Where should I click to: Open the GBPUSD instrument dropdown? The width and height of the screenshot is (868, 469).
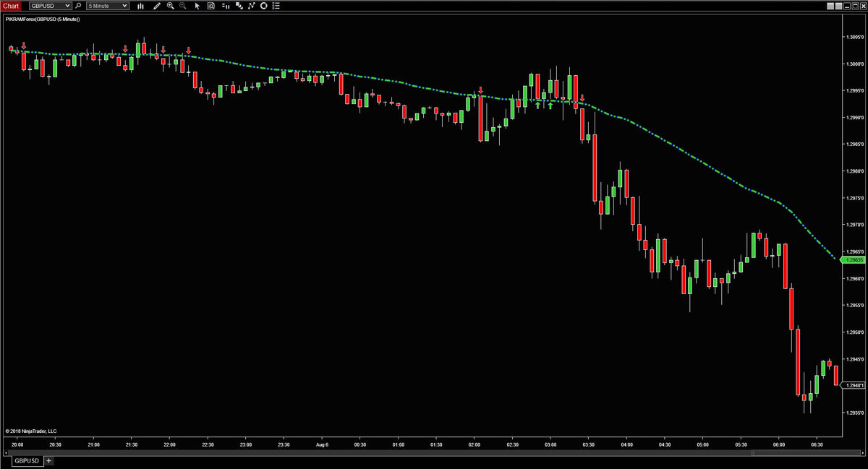point(50,5)
